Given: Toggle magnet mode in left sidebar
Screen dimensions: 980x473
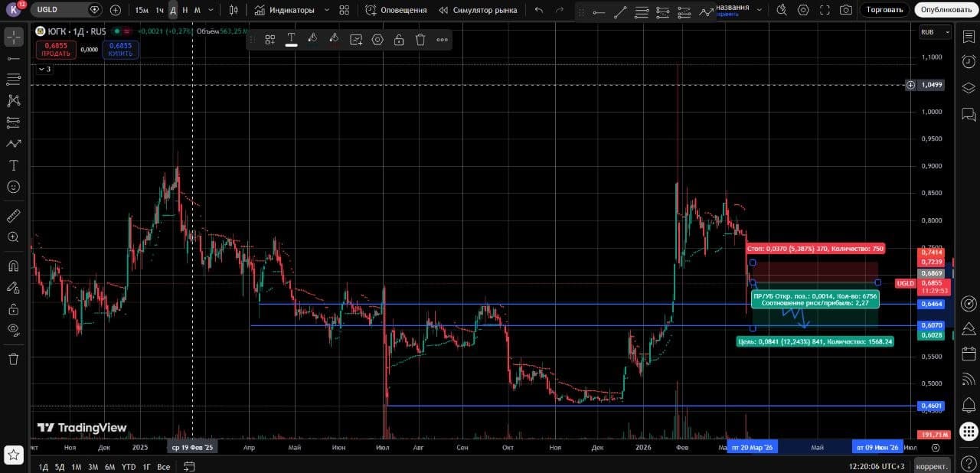Looking at the screenshot, I should [x=13, y=266].
